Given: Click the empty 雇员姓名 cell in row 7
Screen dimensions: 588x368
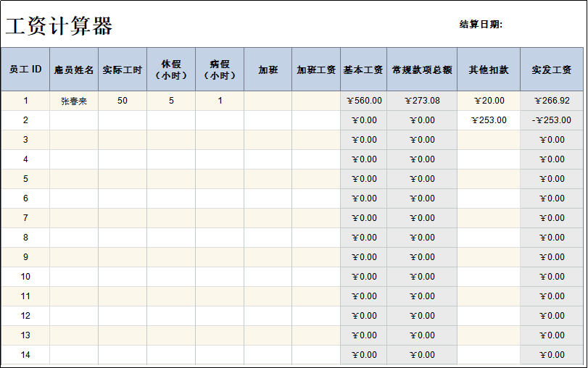Looking at the screenshot, I should pos(74,218).
